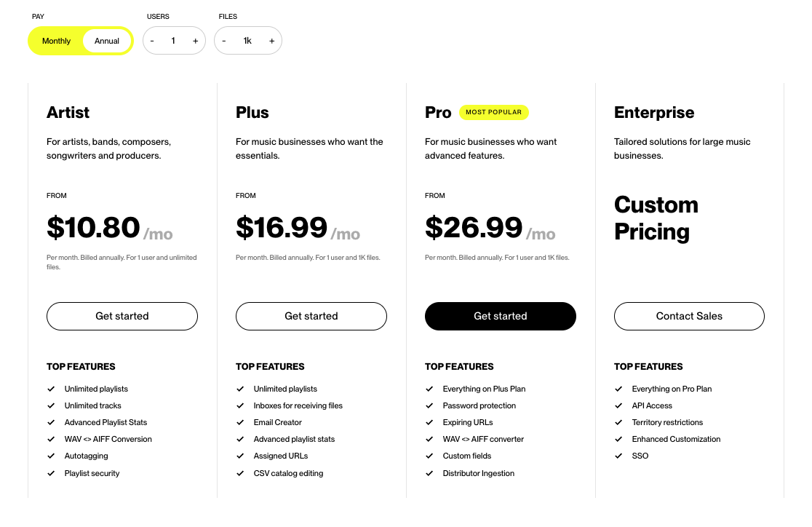Get started with the Pro plan
The image size is (812, 527).
[500, 316]
